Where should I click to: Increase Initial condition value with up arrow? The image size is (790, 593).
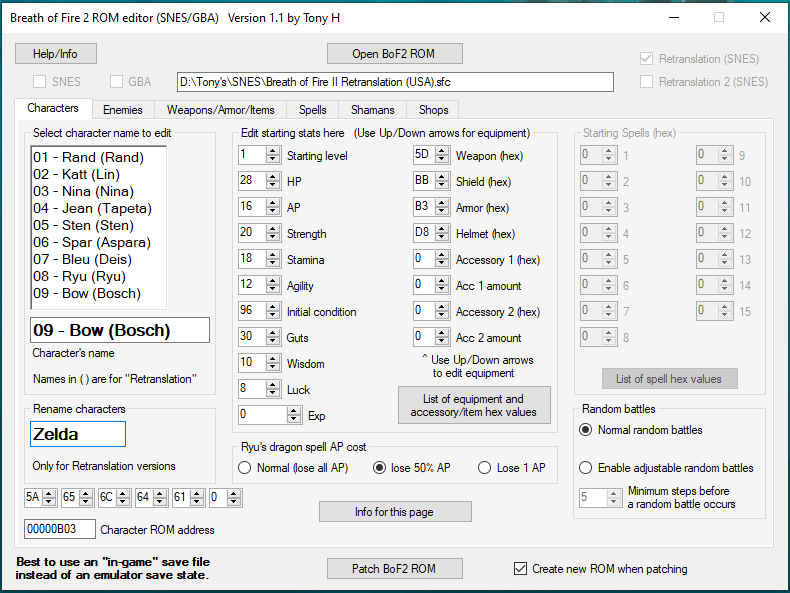pyautogui.click(x=273, y=307)
